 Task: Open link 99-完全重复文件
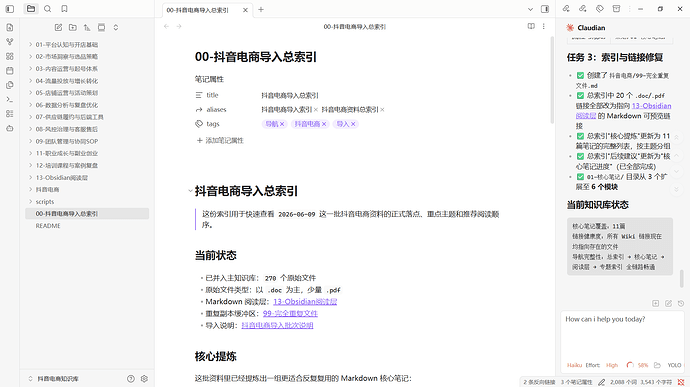click(x=290, y=313)
